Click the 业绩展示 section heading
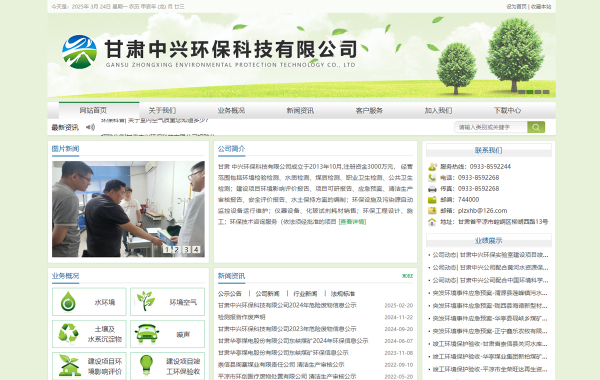This screenshot has width=600, height=380. [489, 240]
